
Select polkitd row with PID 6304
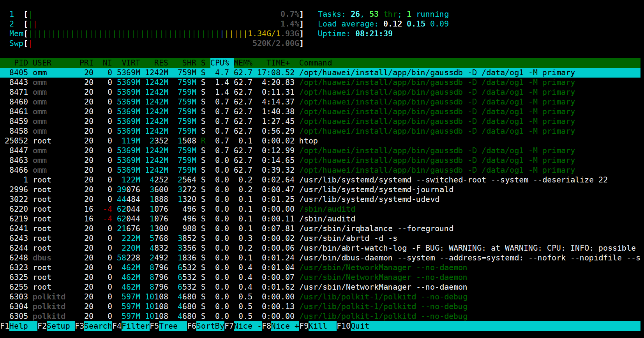320,306
